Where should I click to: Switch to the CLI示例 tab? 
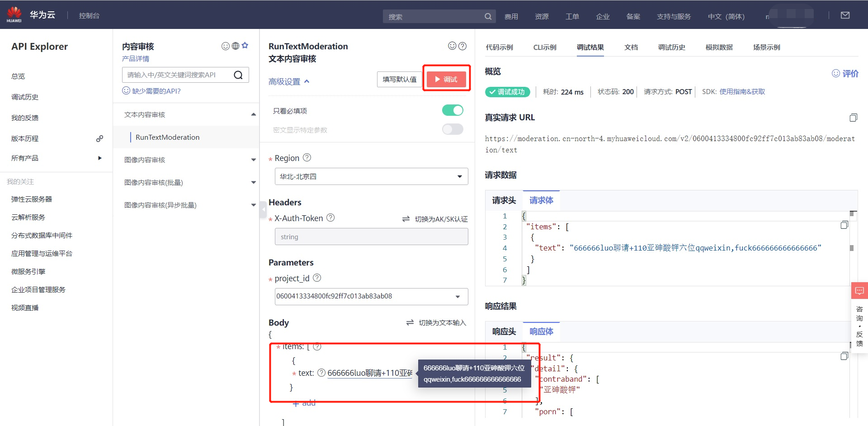point(545,47)
